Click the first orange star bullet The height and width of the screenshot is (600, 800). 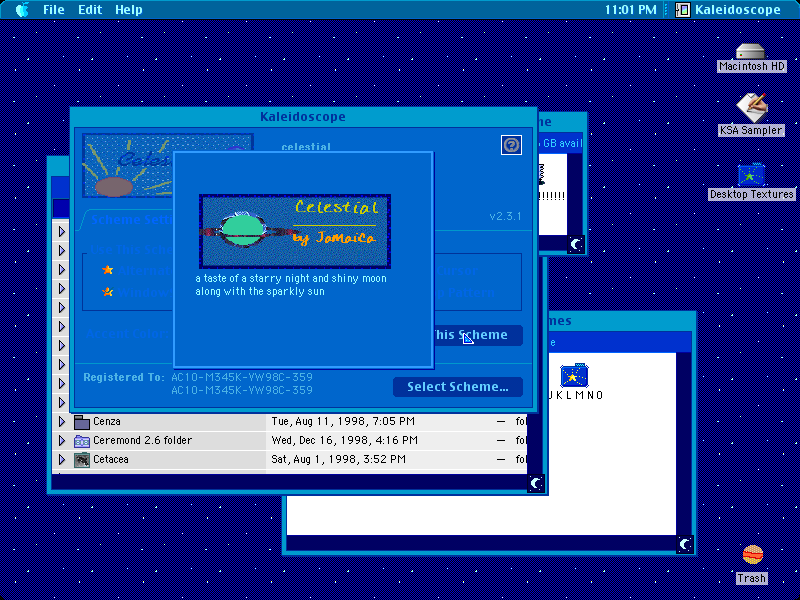(x=107, y=270)
